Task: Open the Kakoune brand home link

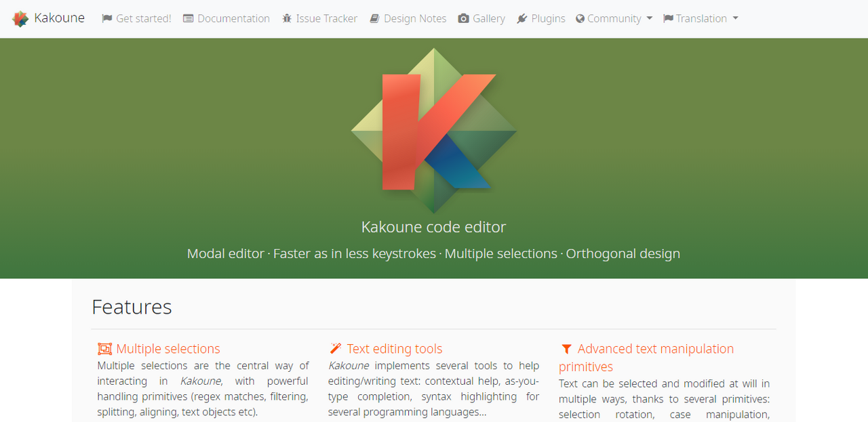Action: click(x=48, y=18)
